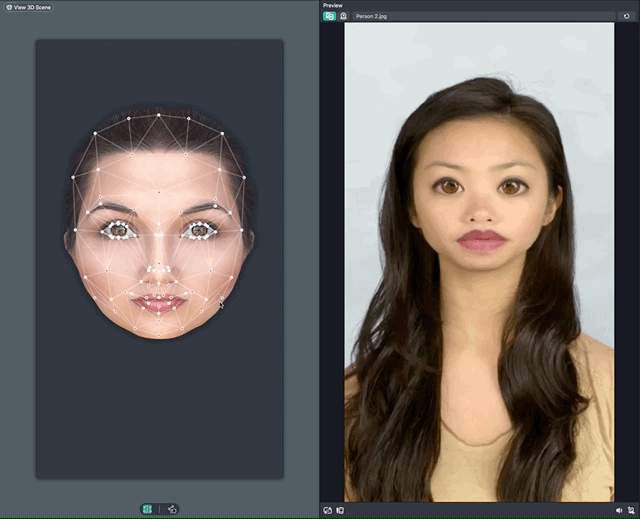
Task: Click the reset view icon below the scene
Action: [172, 509]
